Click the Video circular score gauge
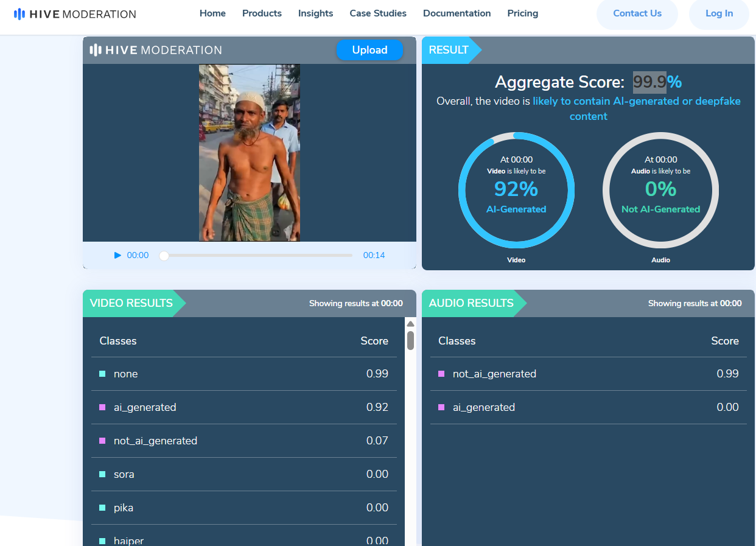Viewport: 756px width, 546px height. (516, 191)
